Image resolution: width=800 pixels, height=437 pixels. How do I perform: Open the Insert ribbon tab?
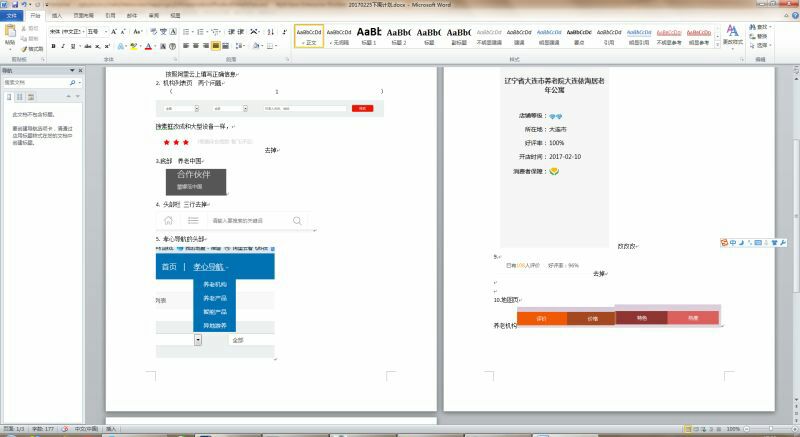click(56, 16)
